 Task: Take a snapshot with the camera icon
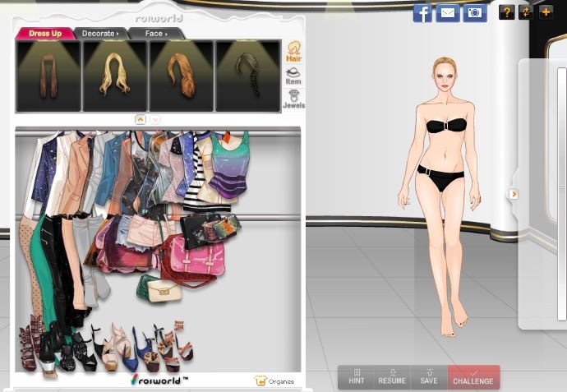click(474, 13)
